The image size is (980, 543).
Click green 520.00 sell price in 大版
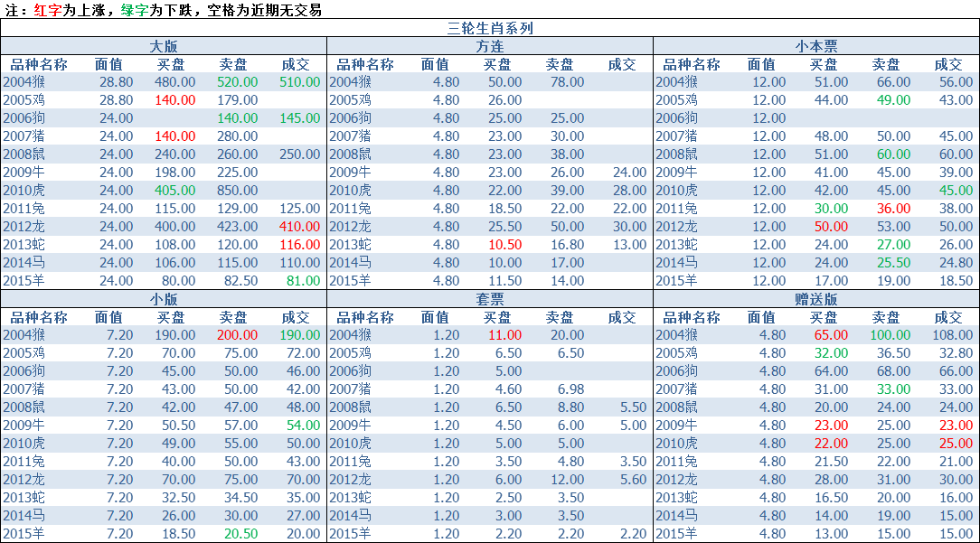click(238, 82)
